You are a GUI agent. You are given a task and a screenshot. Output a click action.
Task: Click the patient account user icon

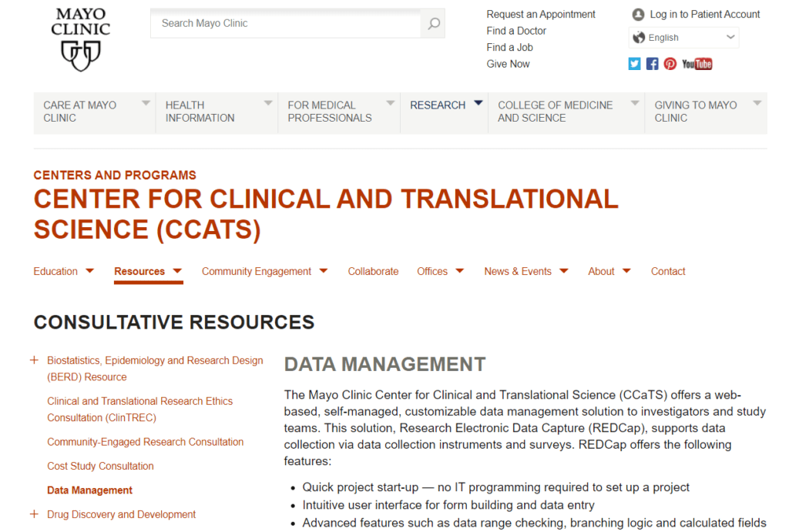pos(638,15)
